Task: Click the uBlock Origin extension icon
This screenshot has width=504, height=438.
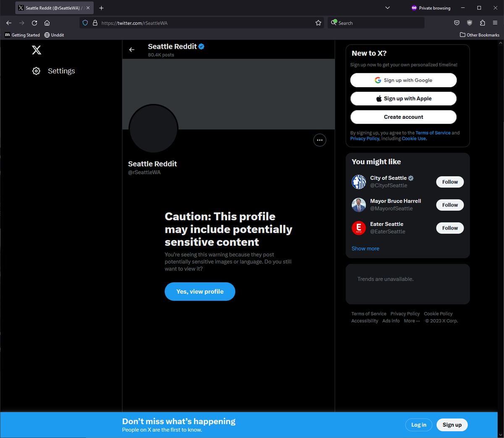Action: pos(470,23)
